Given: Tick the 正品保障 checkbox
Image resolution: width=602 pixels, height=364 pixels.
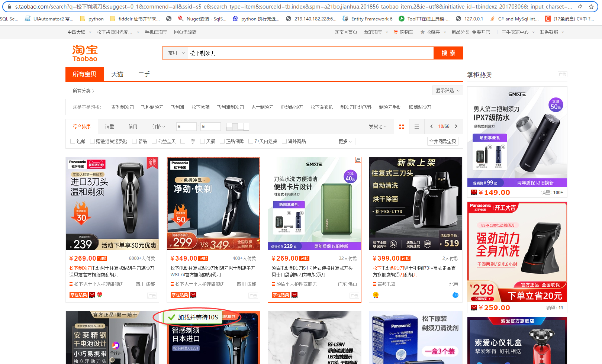Looking at the screenshot, I should coord(222,141).
